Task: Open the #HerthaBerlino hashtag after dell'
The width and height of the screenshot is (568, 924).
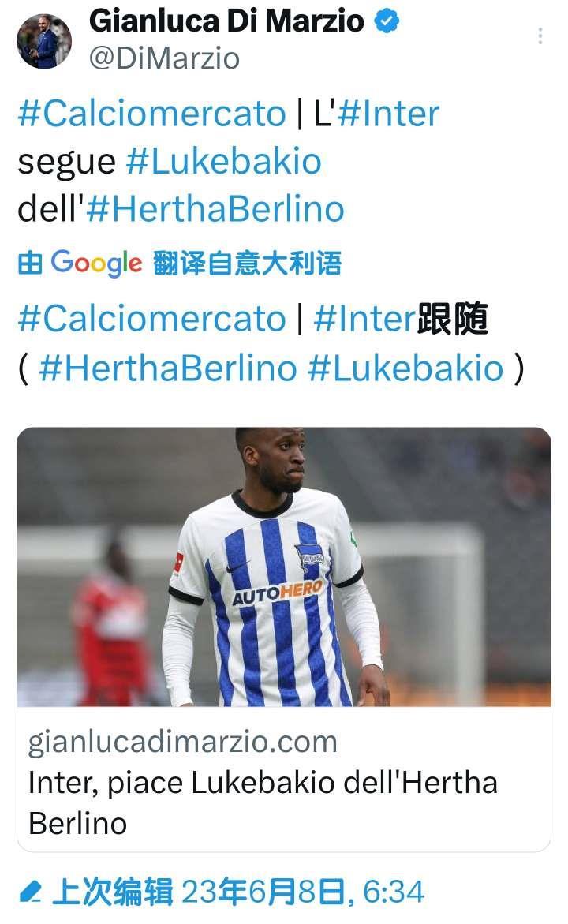Action: click(x=215, y=209)
